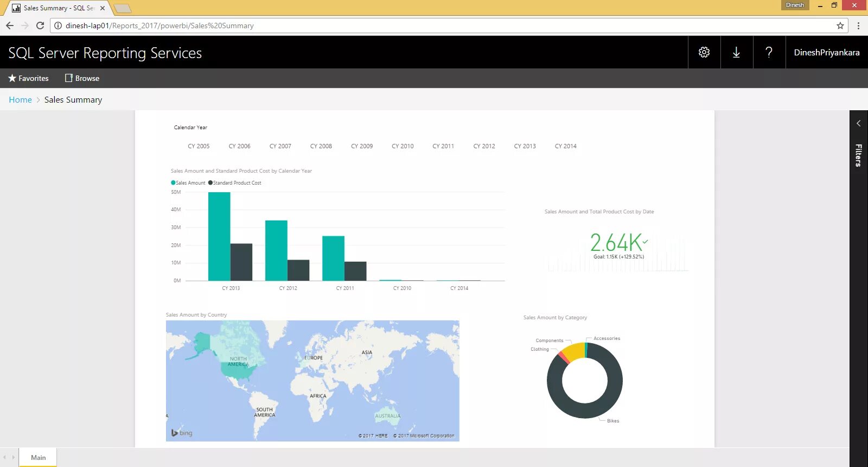Click the browser forward arrow
This screenshot has height=467, width=868.
pyautogui.click(x=25, y=26)
